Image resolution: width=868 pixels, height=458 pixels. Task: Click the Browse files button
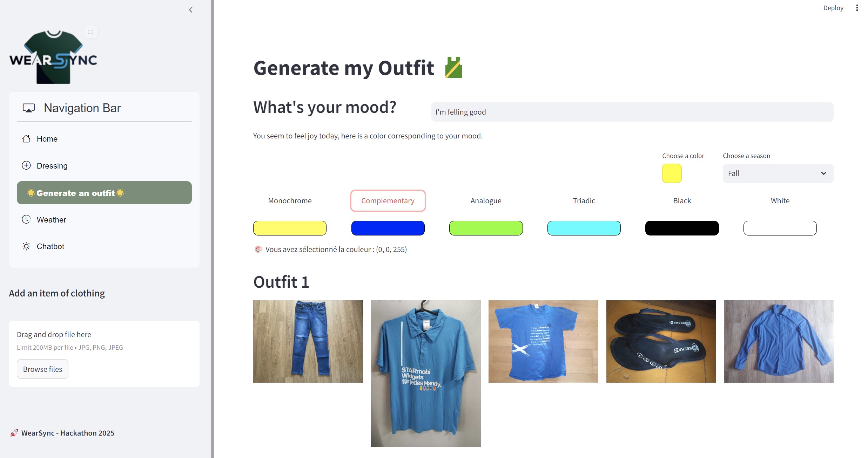click(x=42, y=369)
